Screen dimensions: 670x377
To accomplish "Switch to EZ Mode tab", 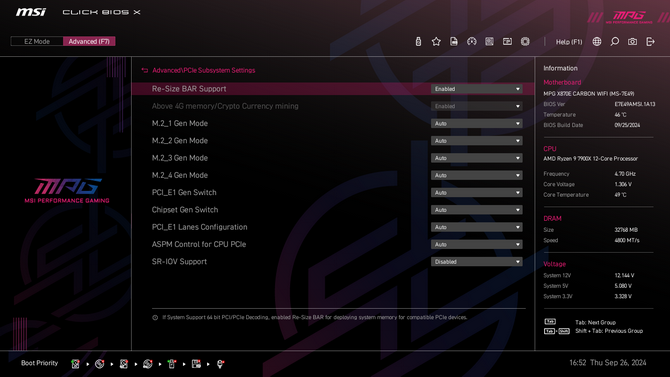I will click(x=37, y=41).
